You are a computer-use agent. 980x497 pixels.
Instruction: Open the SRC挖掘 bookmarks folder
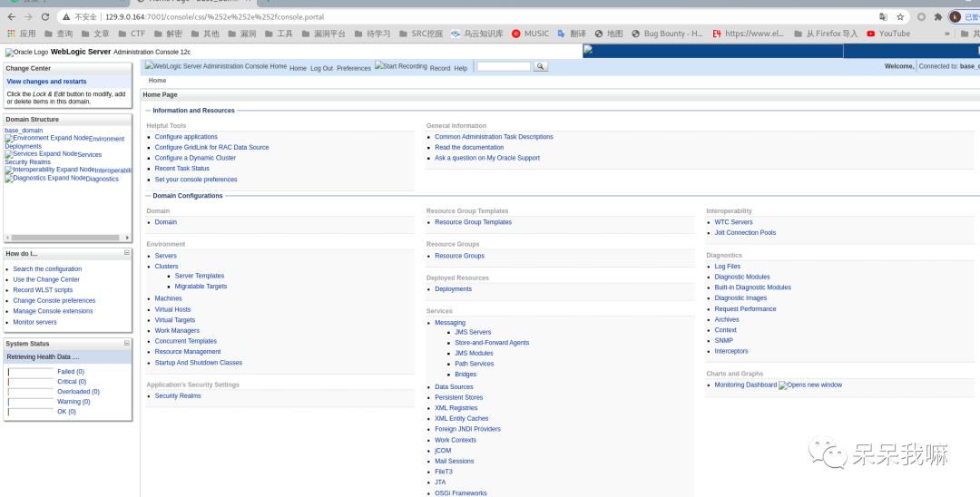pos(421,34)
